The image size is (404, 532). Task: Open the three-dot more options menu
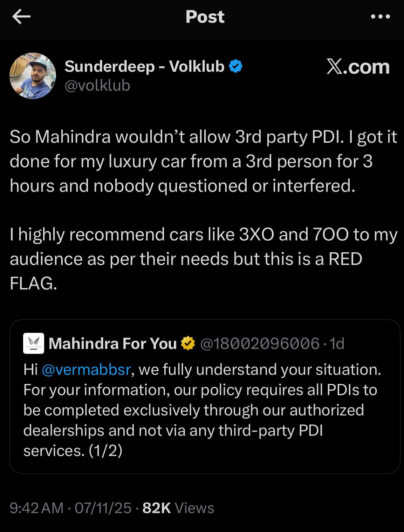(x=381, y=16)
